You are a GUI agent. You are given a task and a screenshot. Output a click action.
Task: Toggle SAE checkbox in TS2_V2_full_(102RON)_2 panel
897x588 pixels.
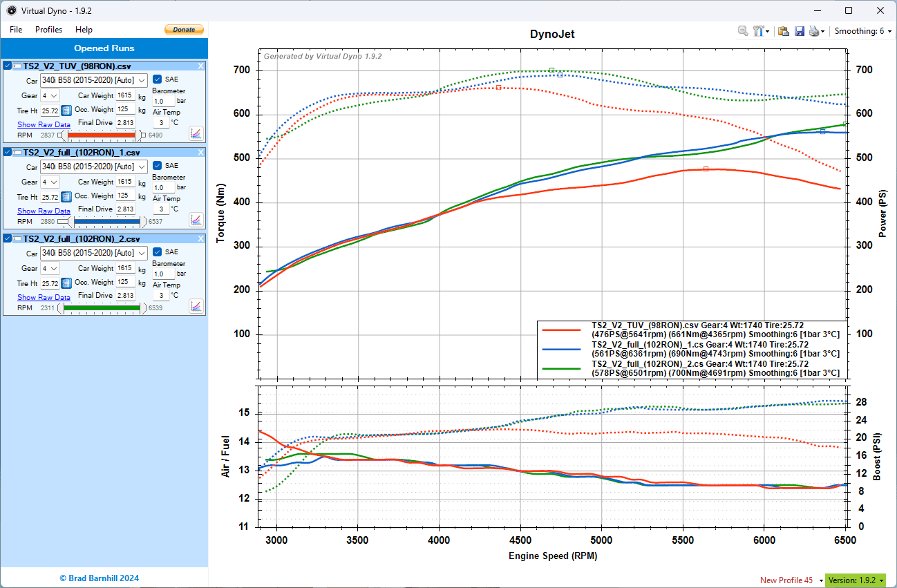157,252
